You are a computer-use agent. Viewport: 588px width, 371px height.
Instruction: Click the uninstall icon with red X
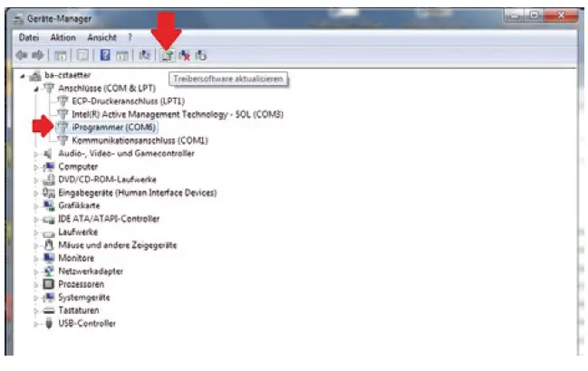184,55
